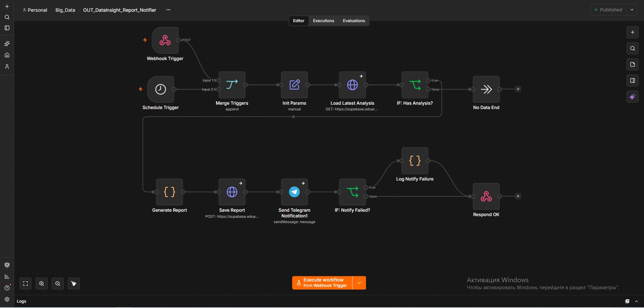Select the IF: Notify Failed? node

tap(353, 192)
